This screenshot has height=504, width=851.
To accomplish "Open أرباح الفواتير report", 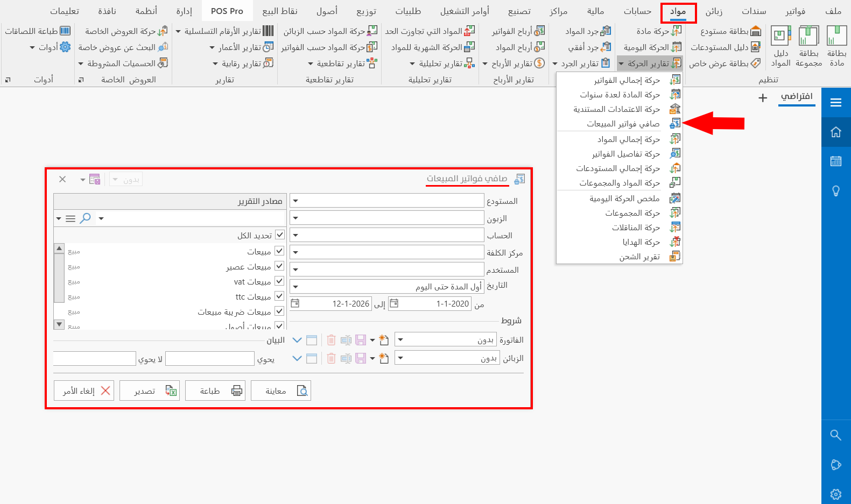I will coord(518,31).
